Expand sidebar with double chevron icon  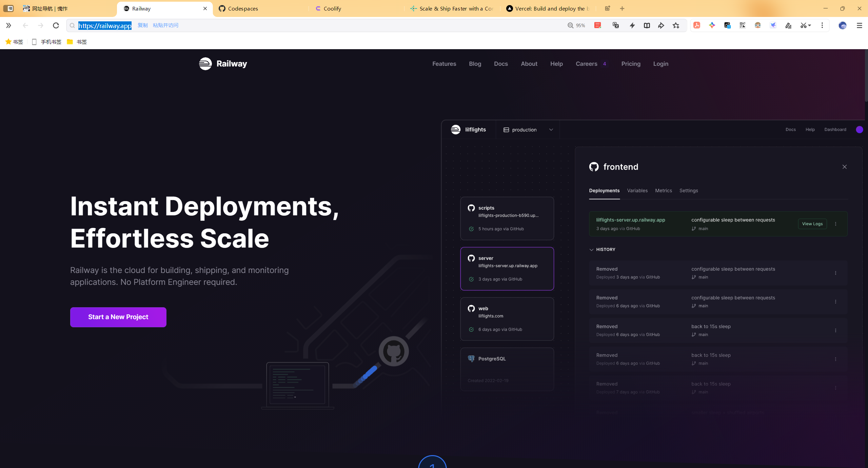pos(8,25)
